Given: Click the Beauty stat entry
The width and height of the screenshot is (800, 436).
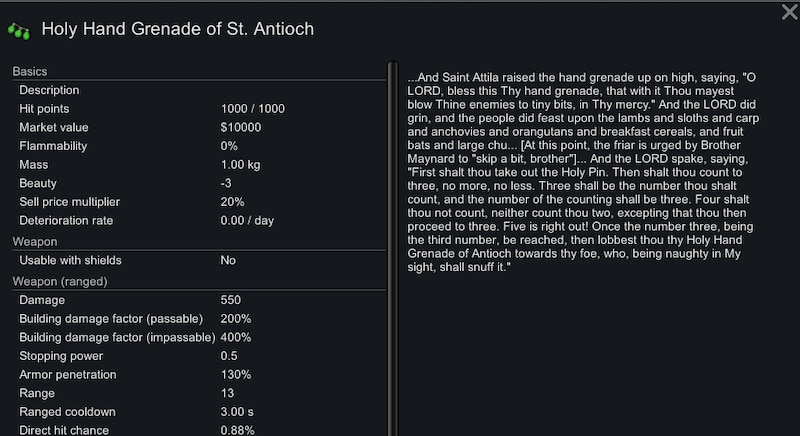Looking at the screenshot, I should (199, 183).
